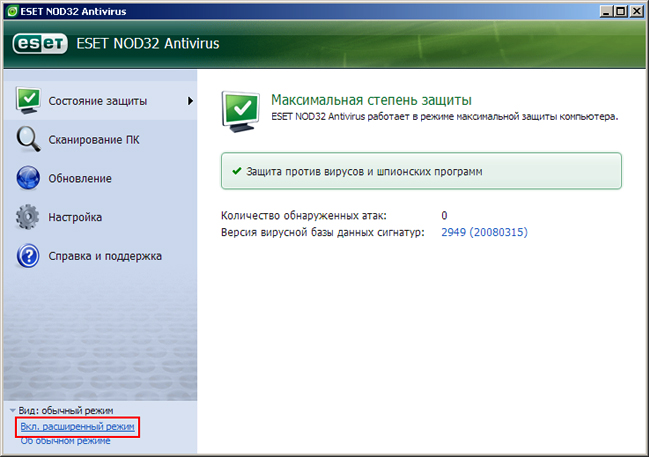Click Вкл. расширенный режим link
The height and width of the screenshot is (457, 649).
coord(77,426)
